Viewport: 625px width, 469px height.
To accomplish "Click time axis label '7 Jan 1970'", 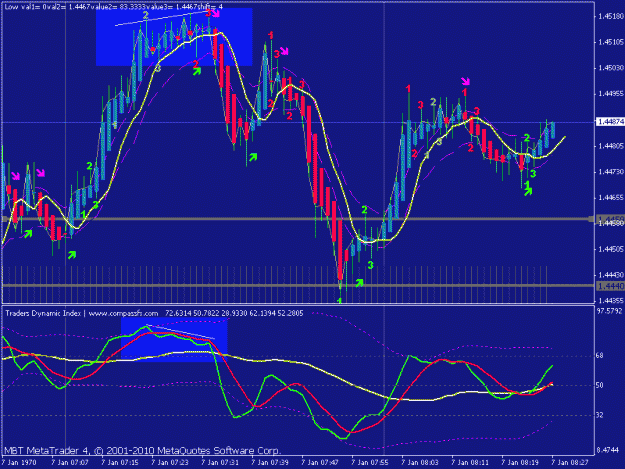I will coord(19,463).
